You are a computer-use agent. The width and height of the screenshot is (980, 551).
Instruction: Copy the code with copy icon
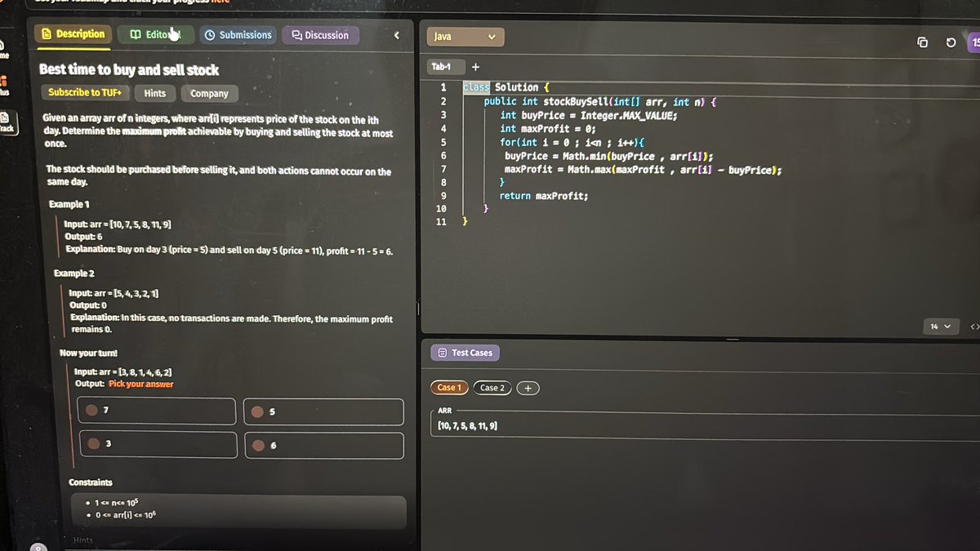(922, 42)
